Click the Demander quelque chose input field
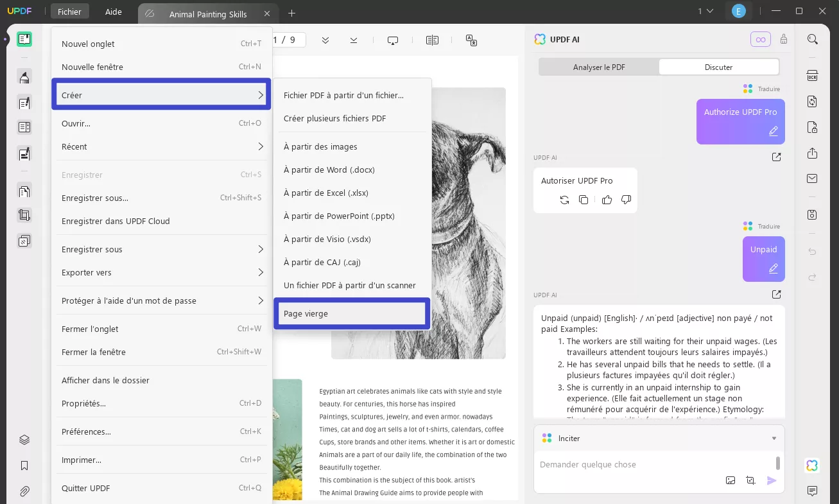This screenshot has width=839, height=504. point(642,464)
